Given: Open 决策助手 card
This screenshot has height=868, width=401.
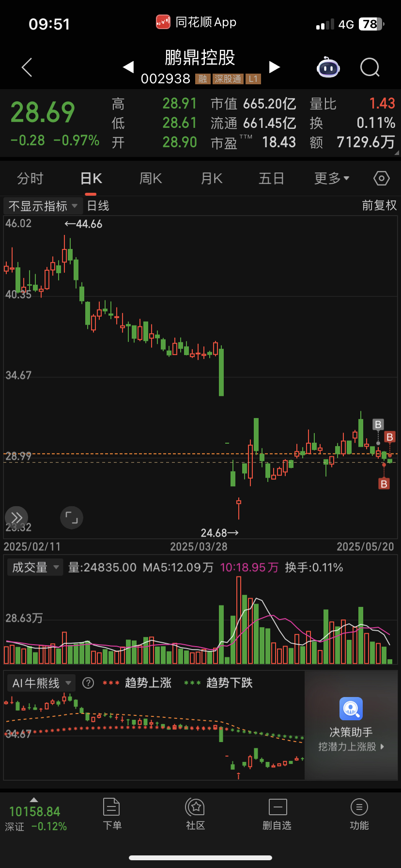Looking at the screenshot, I should pos(351,725).
